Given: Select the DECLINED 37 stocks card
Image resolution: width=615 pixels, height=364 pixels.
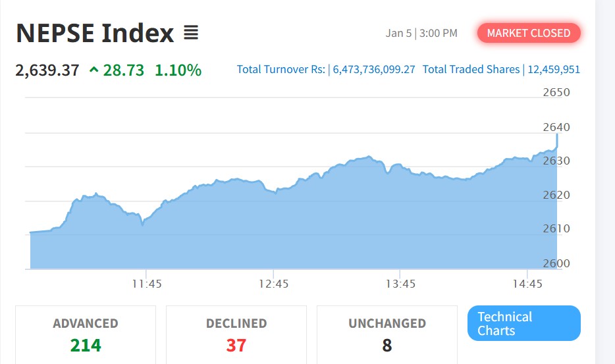Looking at the screenshot, I should point(236,334).
